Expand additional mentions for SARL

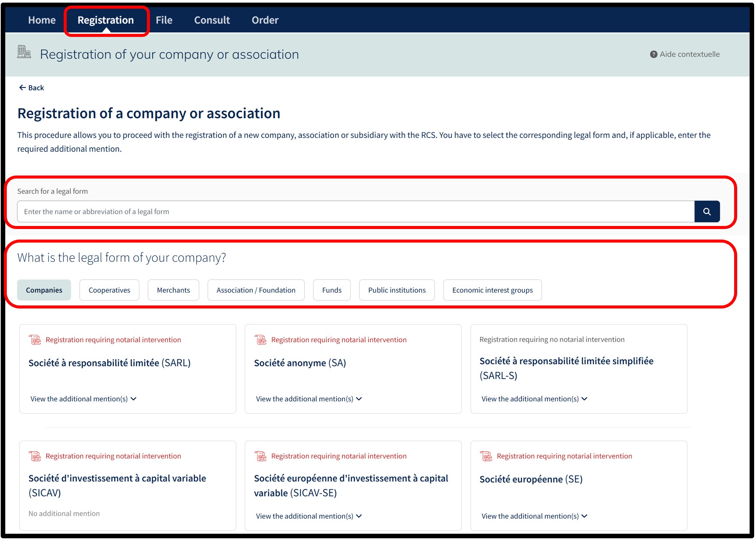point(83,399)
